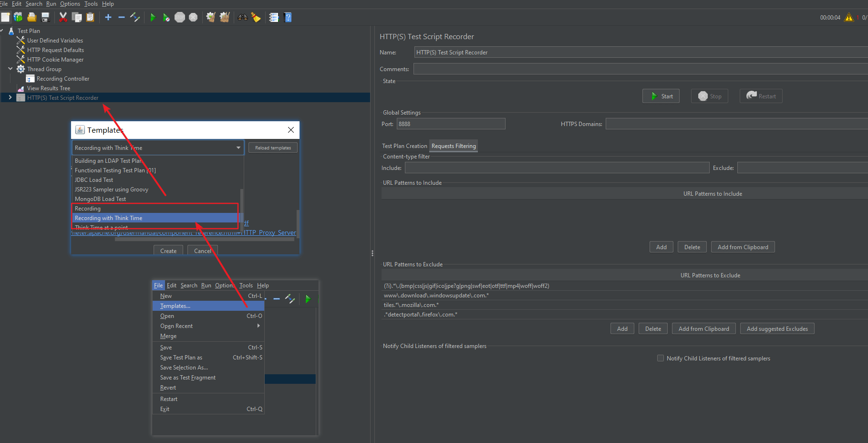Click the HTTPS Domains input field

click(x=737, y=124)
